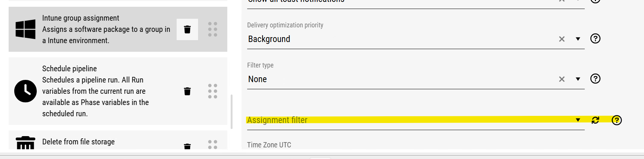The width and height of the screenshot is (644, 159).
Task: Expand the Filter type dropdown
Action: [578, 79]
